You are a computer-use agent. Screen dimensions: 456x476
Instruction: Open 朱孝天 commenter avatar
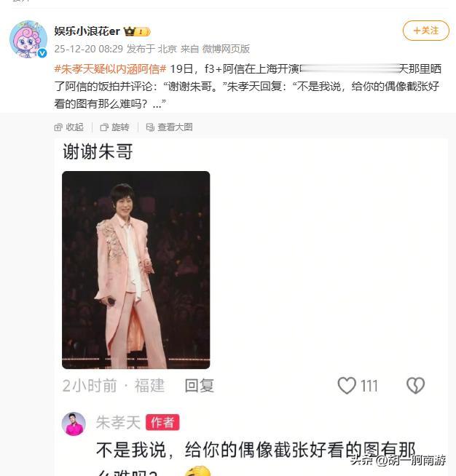click(74, 424)
